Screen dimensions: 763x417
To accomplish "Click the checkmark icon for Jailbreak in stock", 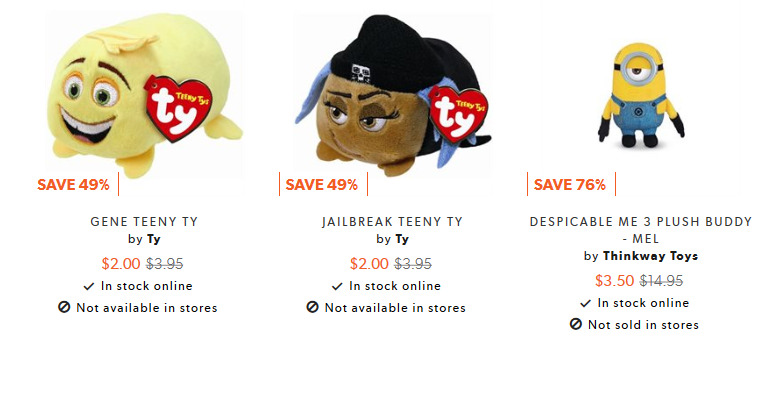I will tap(337, 287).
